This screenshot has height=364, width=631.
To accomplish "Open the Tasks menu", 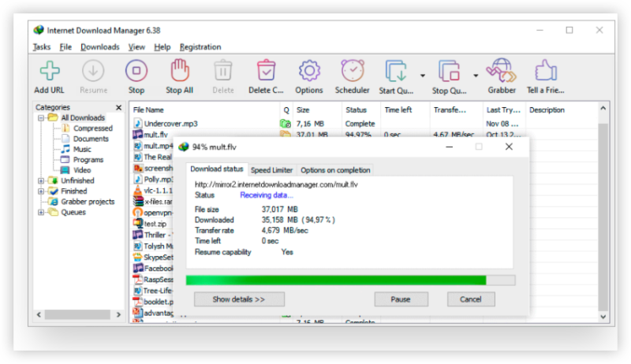I will point(42,47).
